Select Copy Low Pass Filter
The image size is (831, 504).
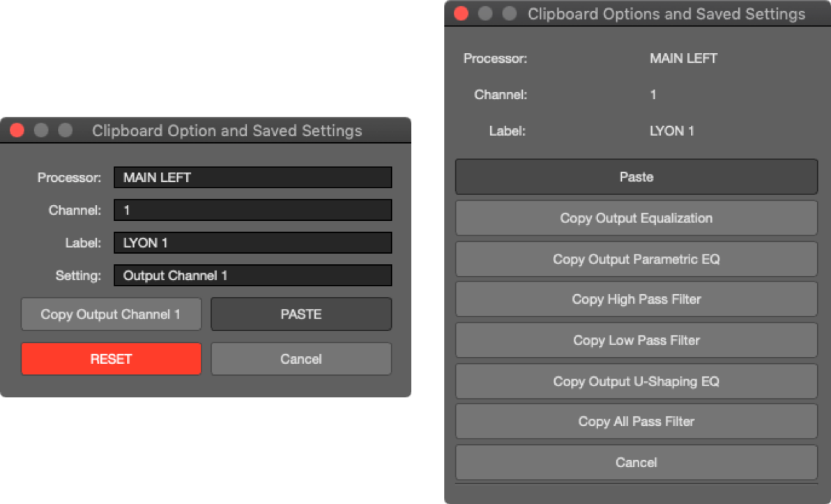point(636,340)
